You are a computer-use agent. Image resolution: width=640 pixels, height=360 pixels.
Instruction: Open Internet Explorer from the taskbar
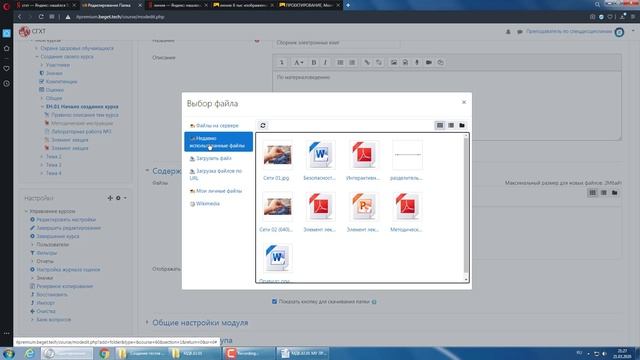[29, 353]
